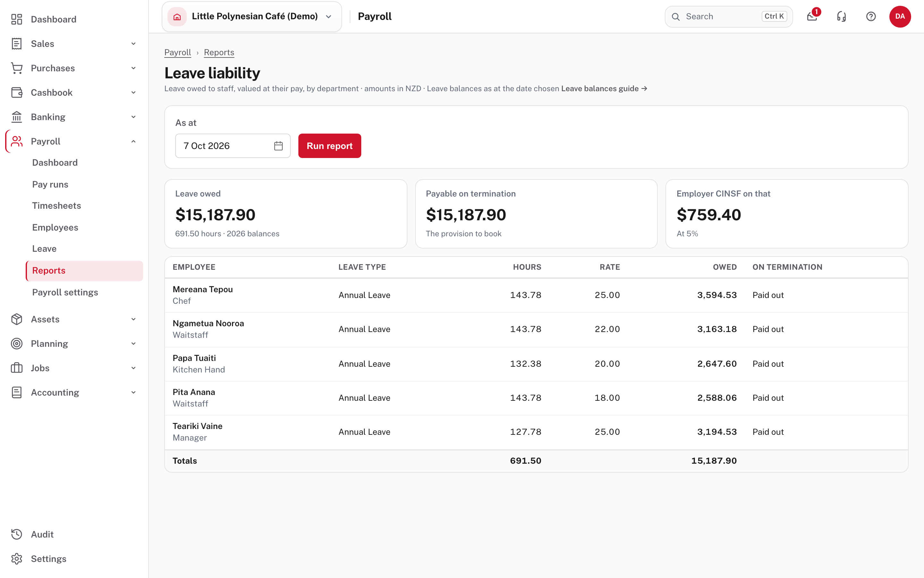
Task: Click Tteariki Vaine owed amount 3,194.53
Action: pyautogui.click(x=717, y=432)
